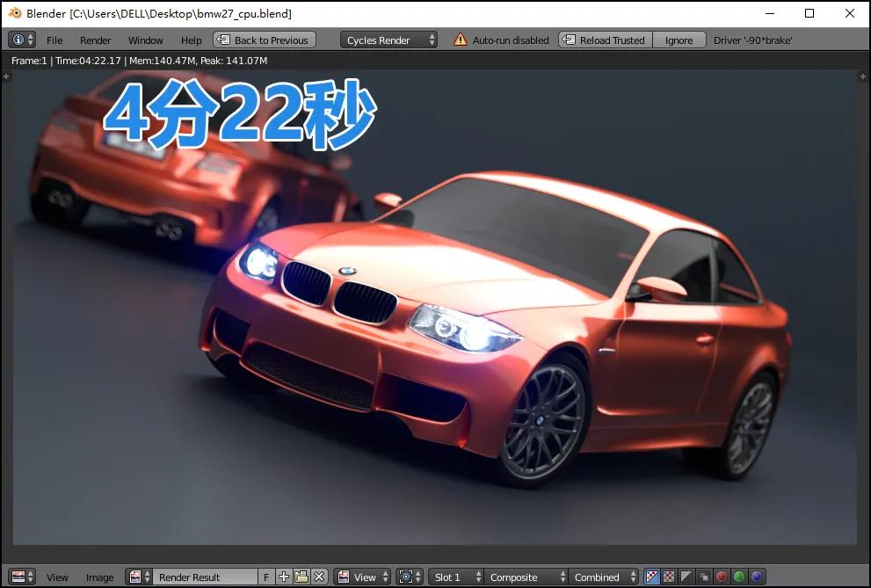Click the Reload Trusted button

coord(606,40)
